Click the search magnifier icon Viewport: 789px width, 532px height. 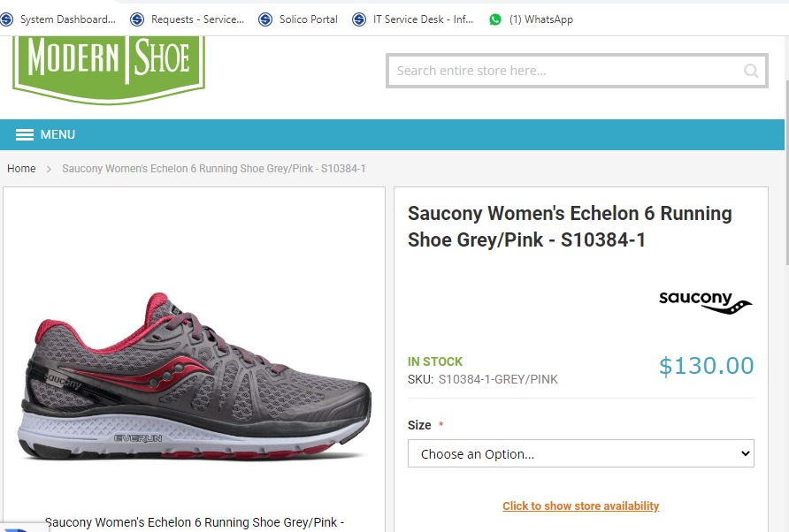coord(751,72)
